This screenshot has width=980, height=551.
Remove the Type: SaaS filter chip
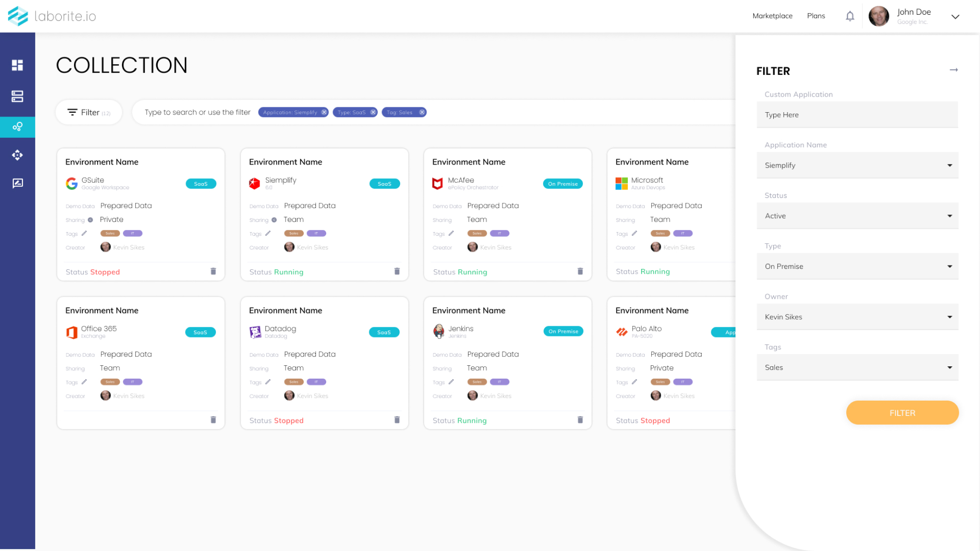(x=373, y=112)
